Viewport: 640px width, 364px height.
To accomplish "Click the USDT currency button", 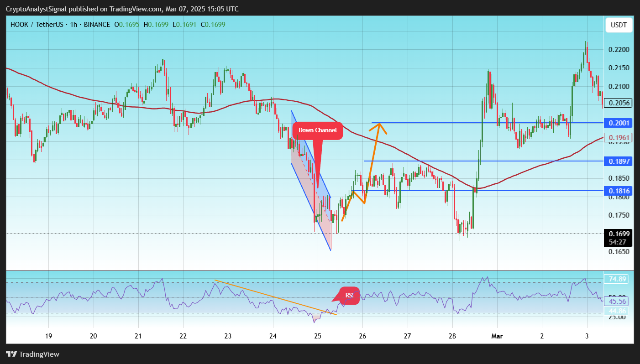I will [619, 25].
